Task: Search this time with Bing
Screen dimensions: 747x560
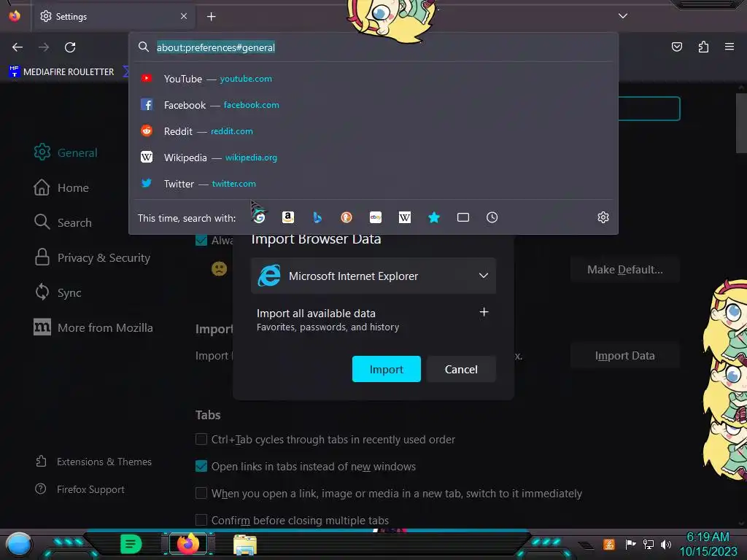Action: [317, 217]
